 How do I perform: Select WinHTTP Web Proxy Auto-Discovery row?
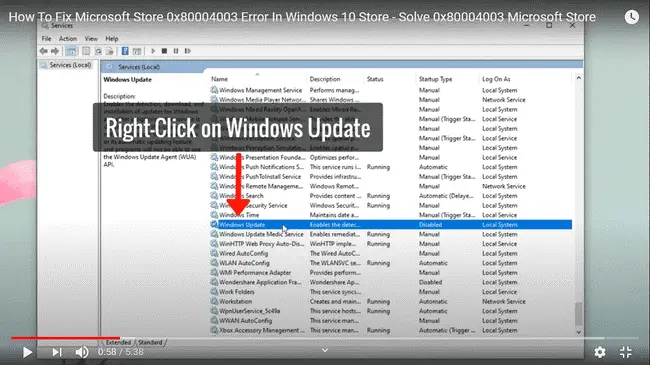pyautogui.click(x=390, y=244)
